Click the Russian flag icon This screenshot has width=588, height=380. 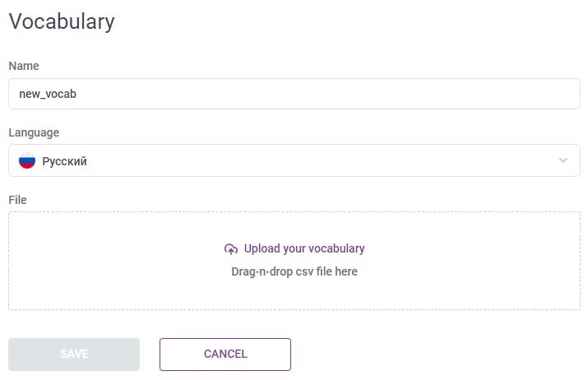point(27,161)
